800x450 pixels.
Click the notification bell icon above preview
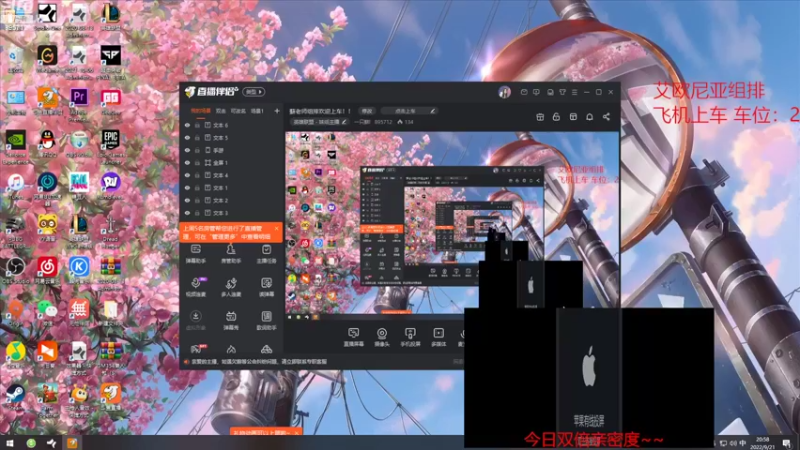click(589, 117)
